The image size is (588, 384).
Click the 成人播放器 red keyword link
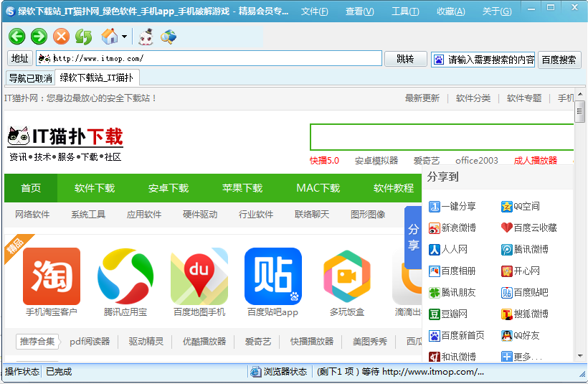coord(536,161)
